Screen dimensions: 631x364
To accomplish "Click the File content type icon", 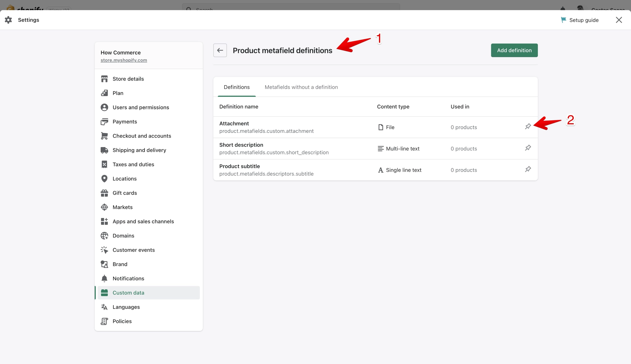I will 381,127.
